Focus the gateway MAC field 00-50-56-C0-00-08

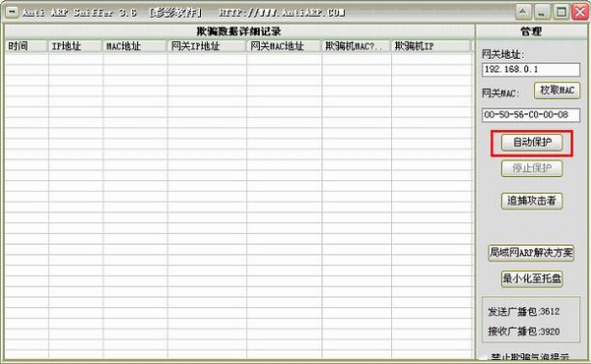coord(531,115)
